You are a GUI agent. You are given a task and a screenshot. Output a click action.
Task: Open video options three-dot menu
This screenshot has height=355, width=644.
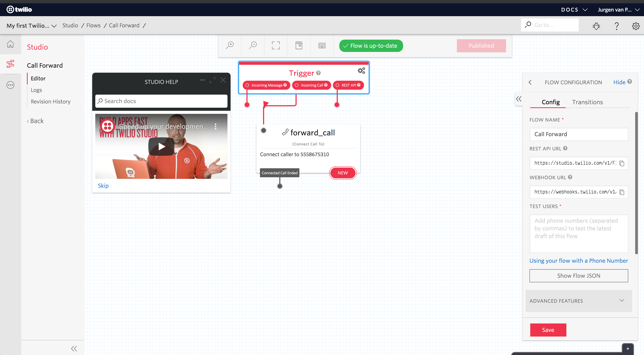click(216, 126)
